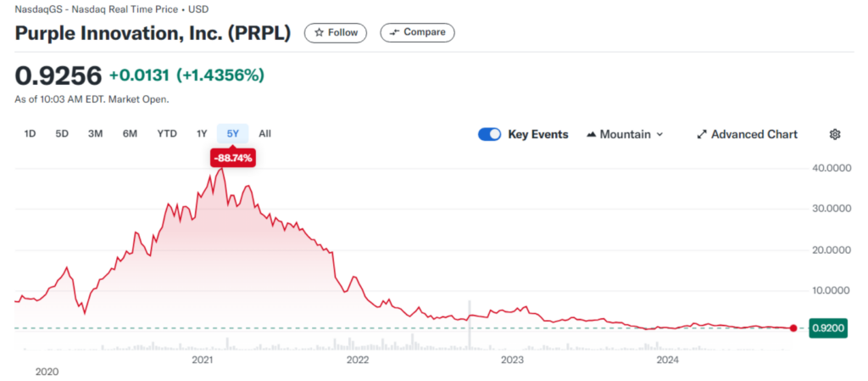Viewport: 868px width, 381px height.
Task: Click the Mountain chart type icon
Action: pyautogui.click(x=591, y=134)
